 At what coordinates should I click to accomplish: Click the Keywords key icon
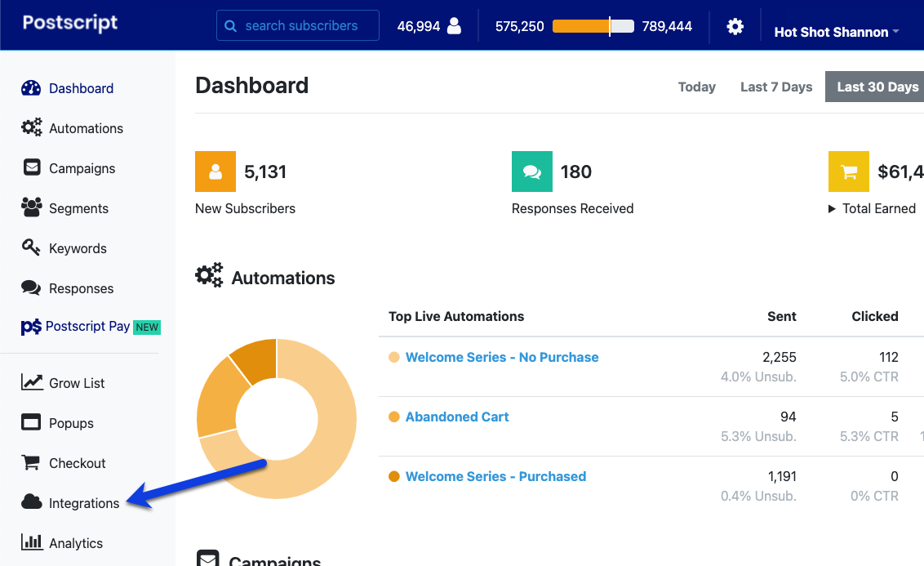[31, 247]
